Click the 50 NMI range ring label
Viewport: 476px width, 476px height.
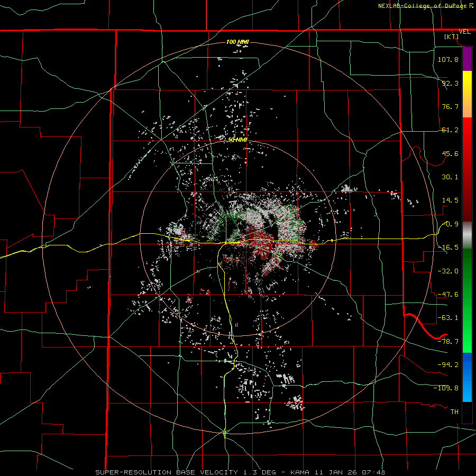(237, 140)
